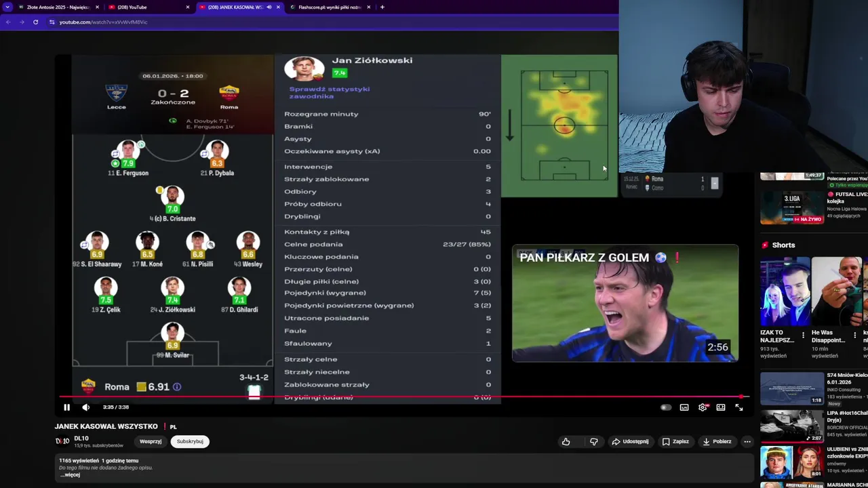Open options menu for IZAK TO NAJLEPSZ short
868x488 pixels.
coord(803,335)
